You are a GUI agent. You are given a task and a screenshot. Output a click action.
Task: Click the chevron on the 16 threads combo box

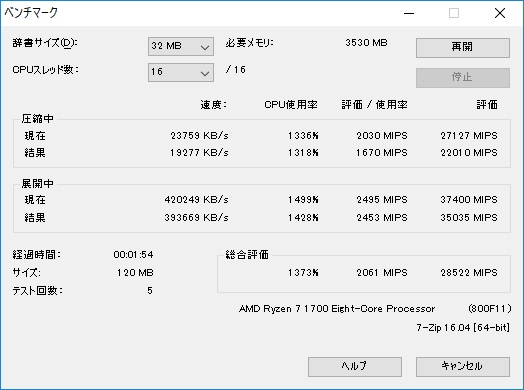point(205,73)
